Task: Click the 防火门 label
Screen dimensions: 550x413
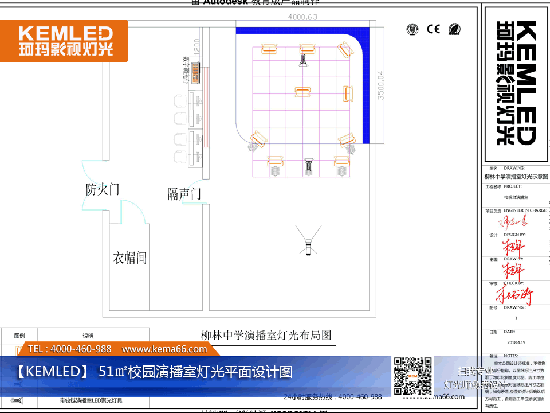Action: [x=102, y=190]
